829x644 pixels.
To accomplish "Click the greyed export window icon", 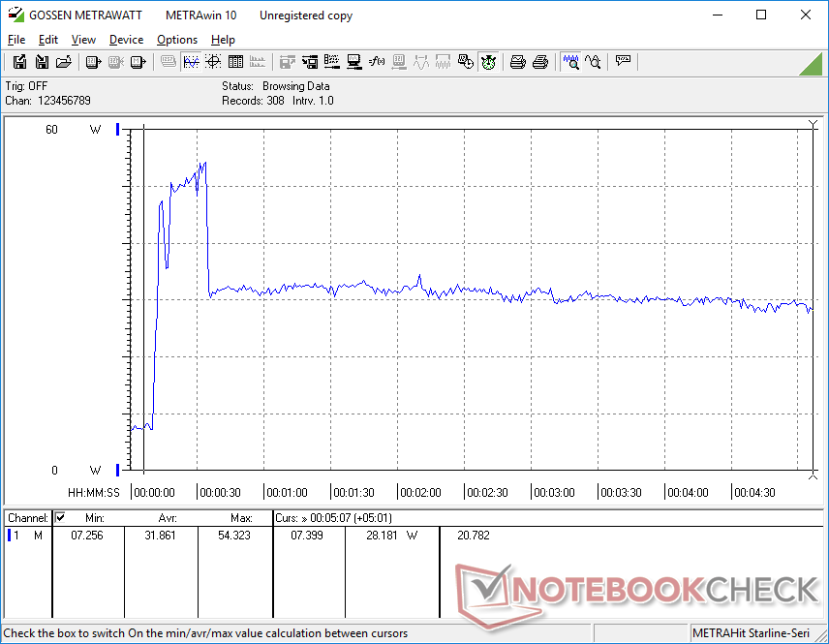I will pyautogui.click(x=287, y=62).
